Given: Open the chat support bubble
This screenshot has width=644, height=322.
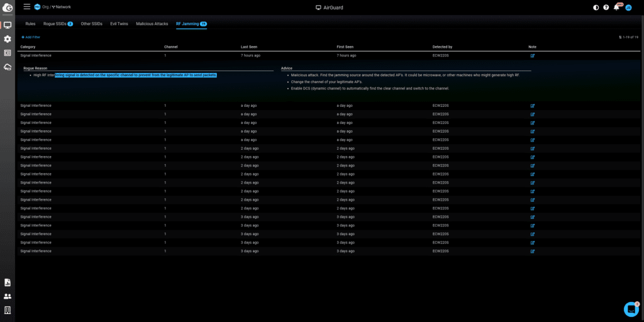Looking at the screenshot, I should [x=631, y=309].
